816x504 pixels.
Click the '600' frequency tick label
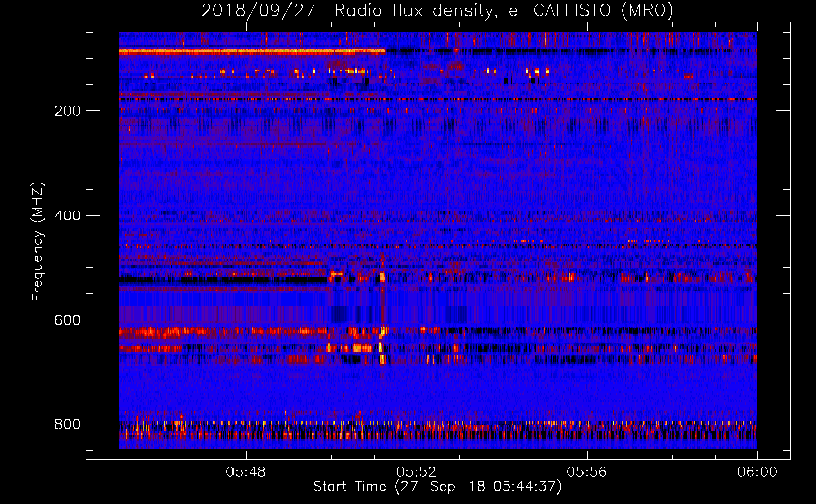pyautogui.click(x=68, y=321)
